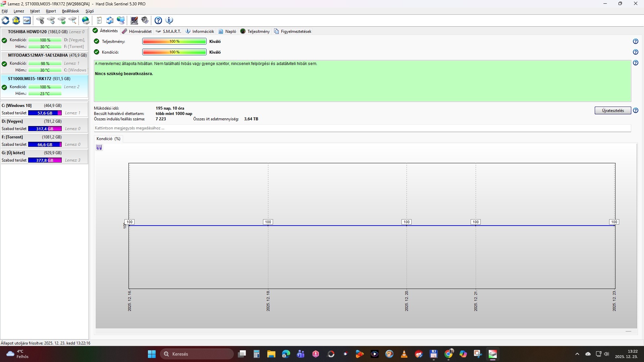
Task: Open the Riport menu
Action: pos(51,11)
